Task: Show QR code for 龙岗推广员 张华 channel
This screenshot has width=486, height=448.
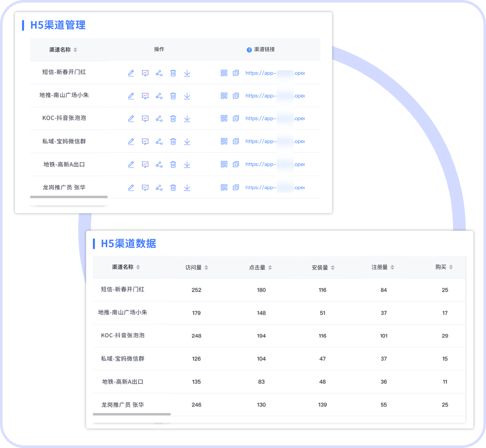Action: coord(224,187)
